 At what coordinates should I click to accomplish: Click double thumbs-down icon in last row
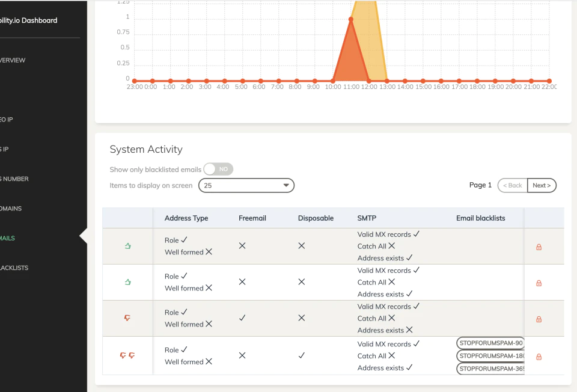[127, 355]
